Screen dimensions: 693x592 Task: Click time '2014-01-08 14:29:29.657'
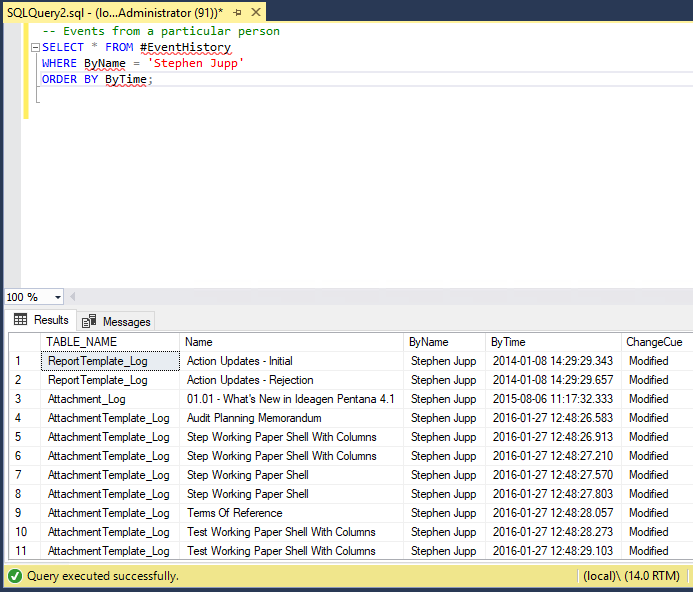click(x=553, y=380)
